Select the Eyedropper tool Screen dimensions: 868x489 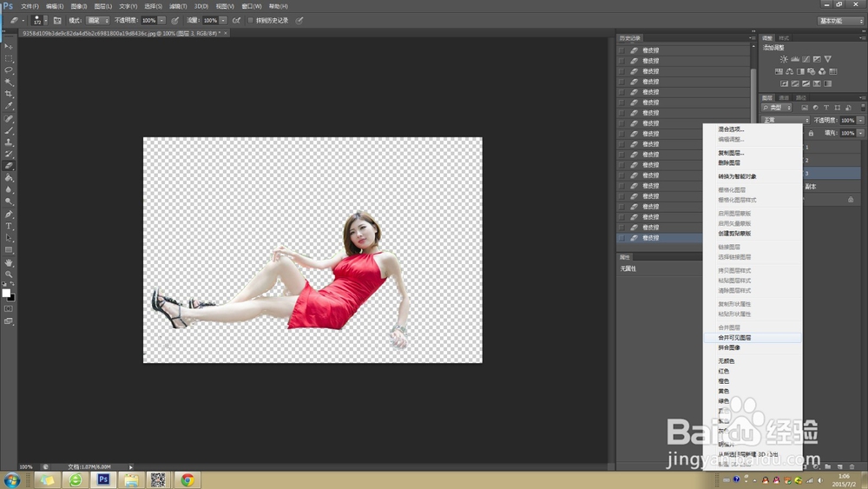click(x=9, y=106)
